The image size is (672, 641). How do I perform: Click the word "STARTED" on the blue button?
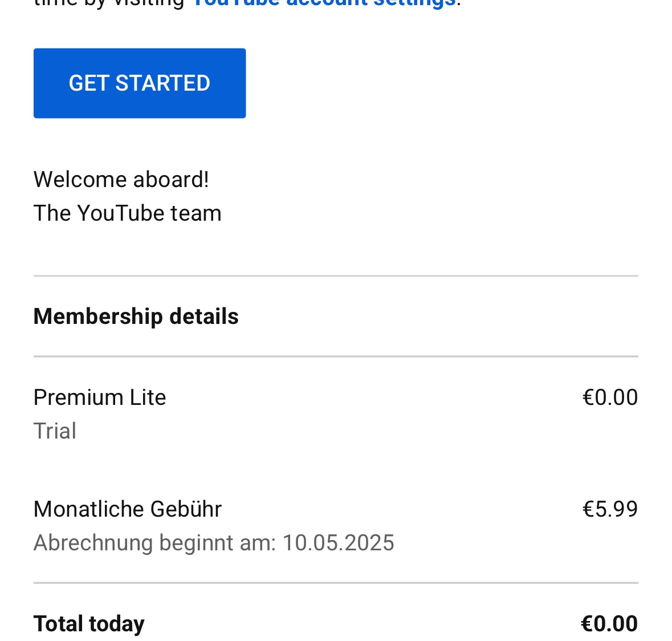(x=162, y=83)
